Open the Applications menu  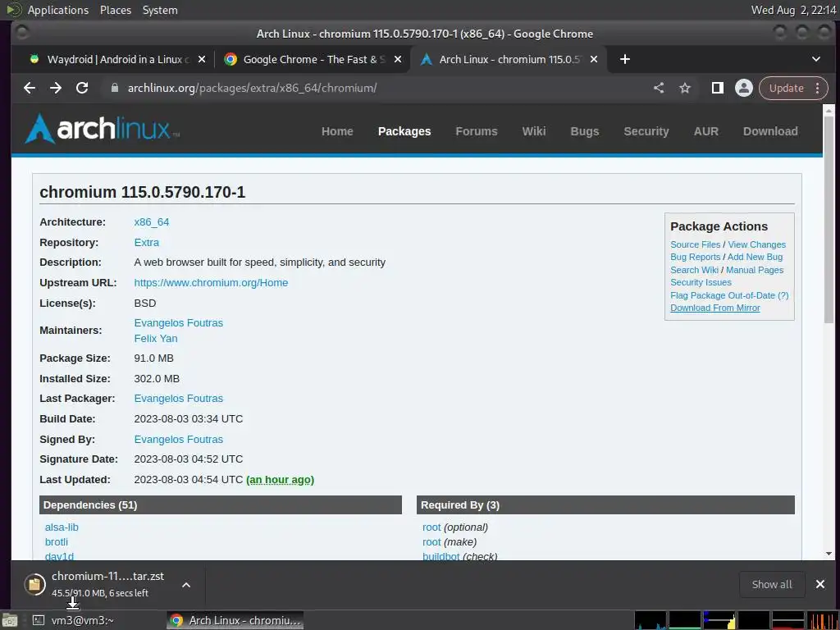tap(58, 10)
